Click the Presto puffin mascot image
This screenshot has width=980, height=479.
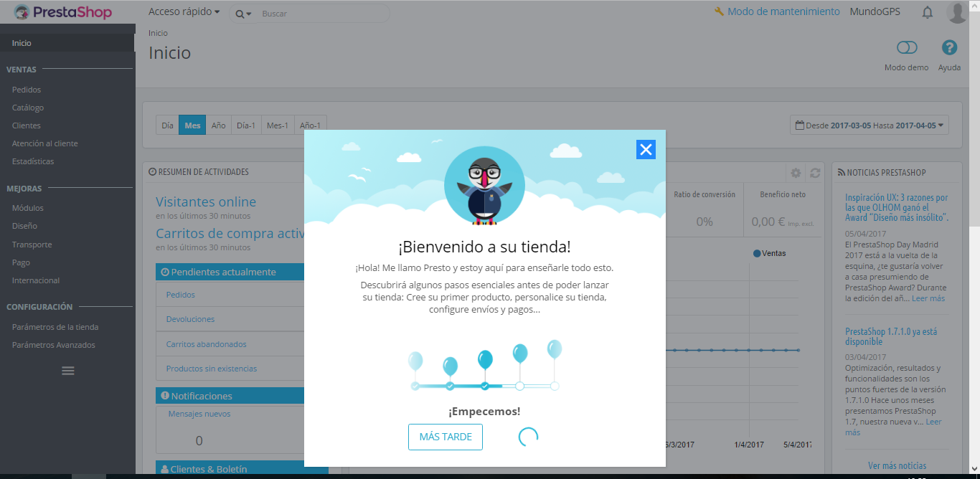pos(484,186)
